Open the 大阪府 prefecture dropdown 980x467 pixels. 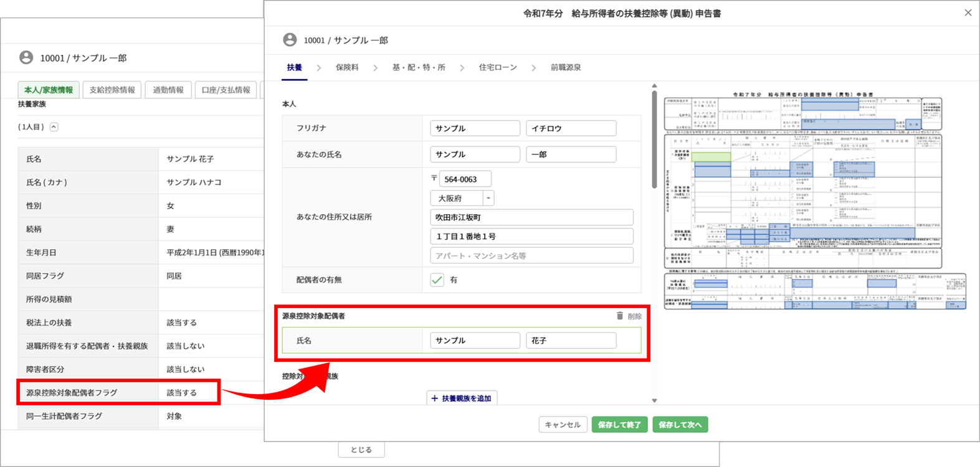[488, 198]
